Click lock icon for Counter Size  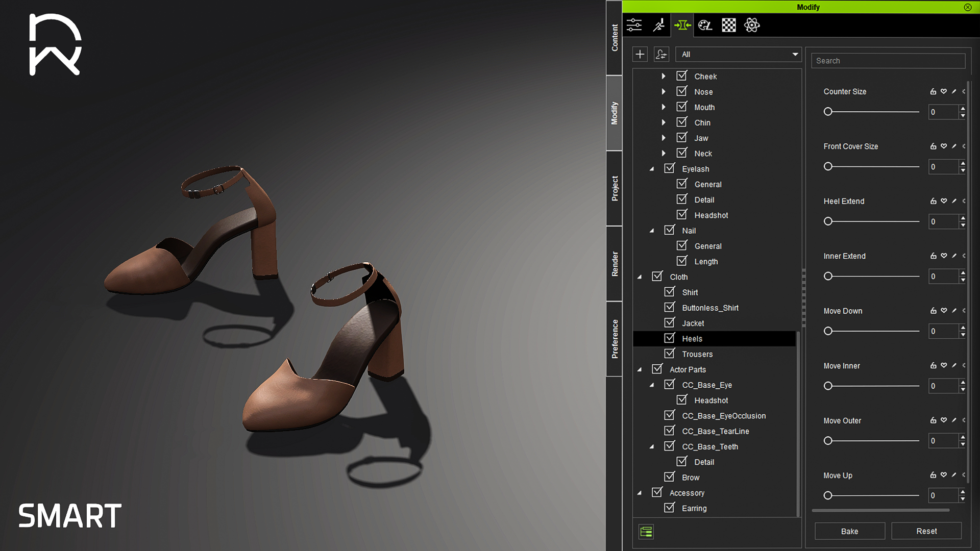click(933, 91)
